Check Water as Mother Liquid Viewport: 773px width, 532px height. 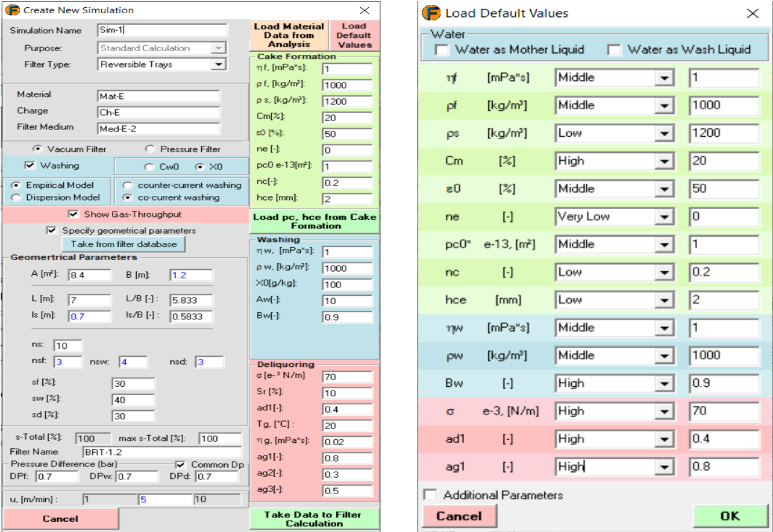pyautogui.click(x=442, y=50)
